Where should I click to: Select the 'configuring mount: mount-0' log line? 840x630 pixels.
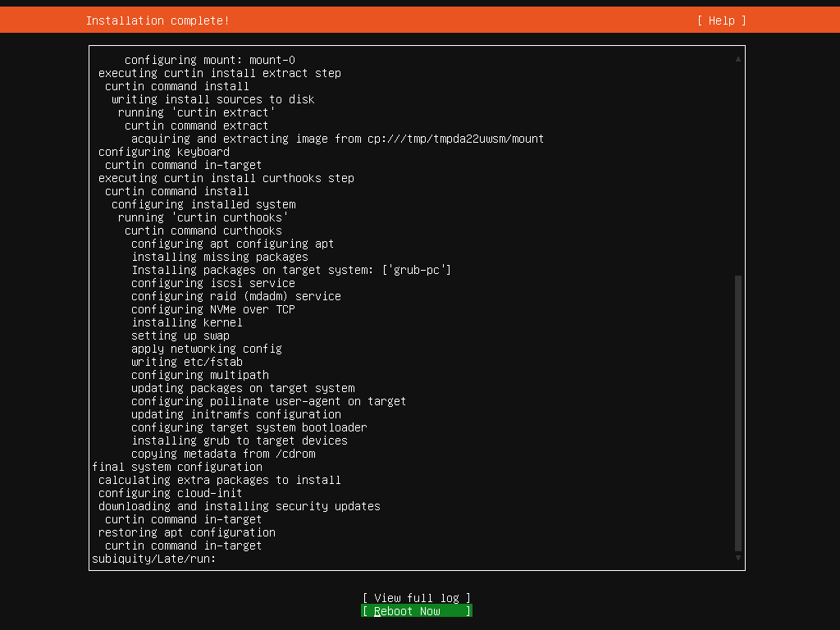(210, 60)
